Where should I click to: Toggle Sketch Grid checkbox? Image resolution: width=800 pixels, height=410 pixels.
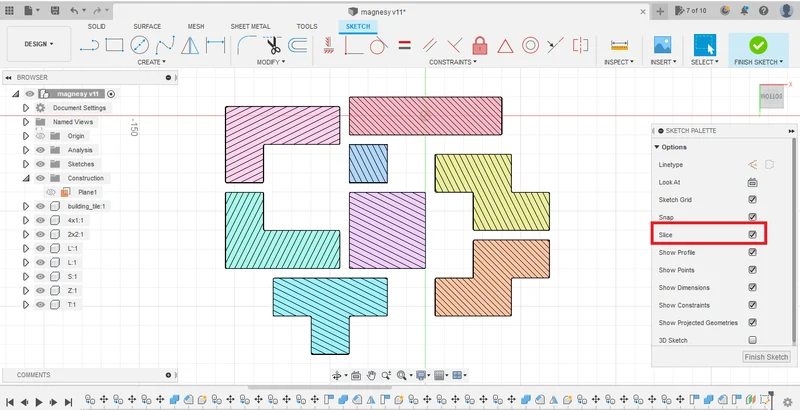tap(753, 199)
